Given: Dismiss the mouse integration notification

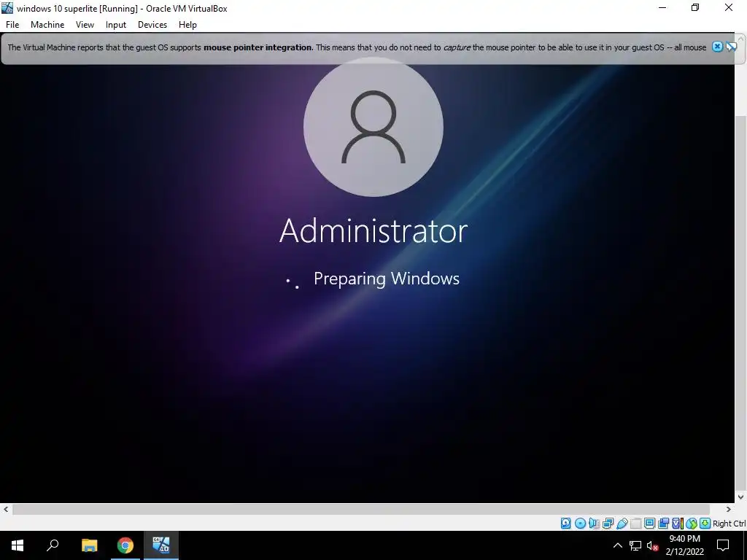Looking at the screenshot, I should [x=718, y=47].
